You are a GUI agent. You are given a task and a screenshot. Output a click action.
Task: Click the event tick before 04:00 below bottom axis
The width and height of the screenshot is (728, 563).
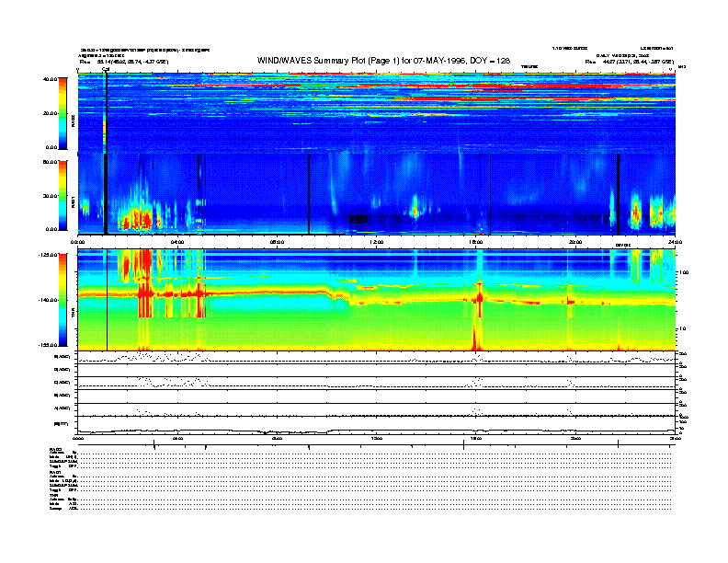[x=154, y=445]
